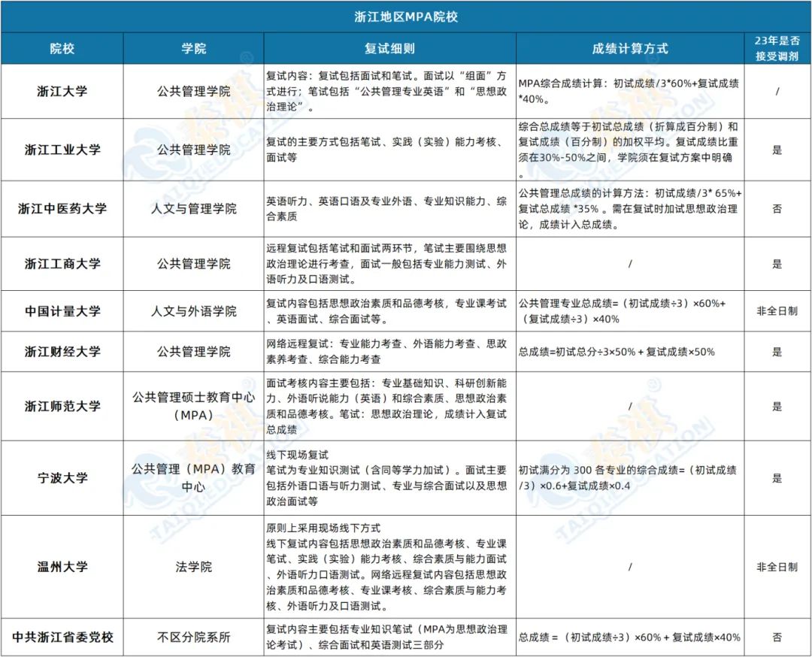This screenshot has height=657, width=812.
Task: Click 非全日制 in the 温州大学 row
Action: click(x=777, y=567)
